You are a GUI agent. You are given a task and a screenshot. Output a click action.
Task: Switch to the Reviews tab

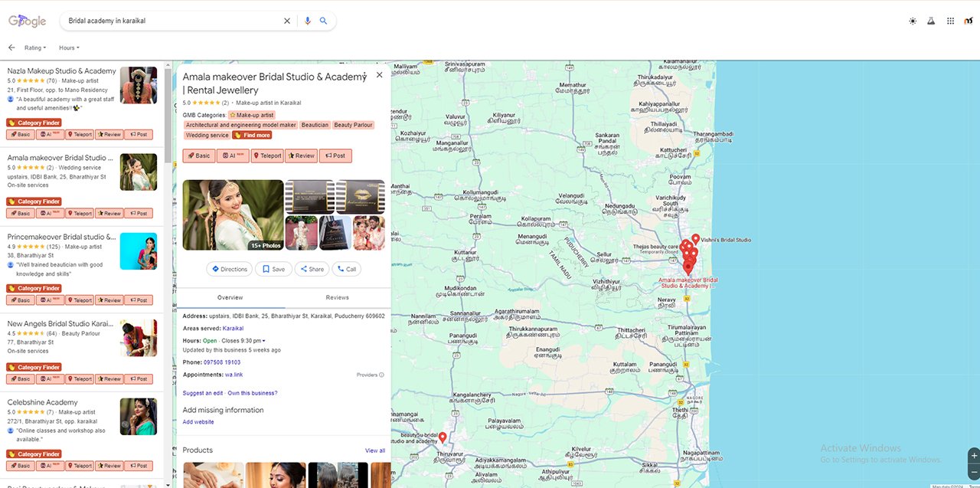(337, 297)
